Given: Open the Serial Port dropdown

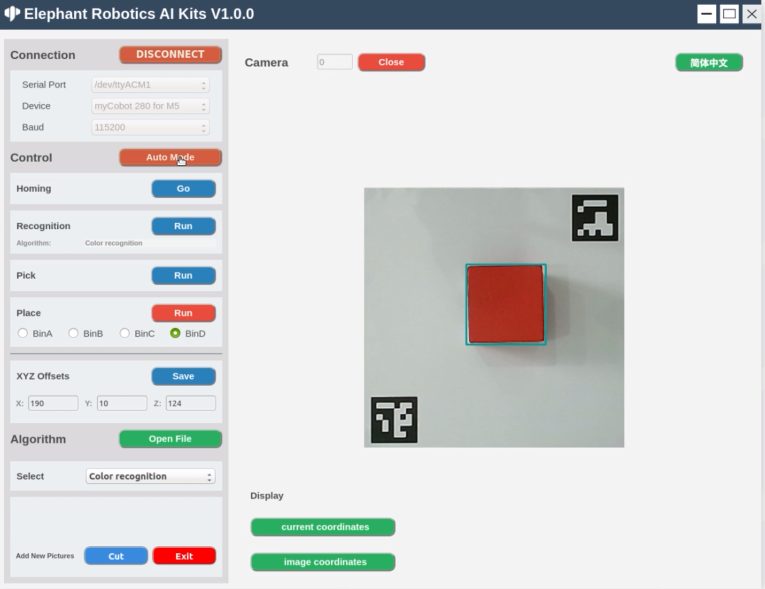Looking at the screenshot, I should [x=150, y=85].
